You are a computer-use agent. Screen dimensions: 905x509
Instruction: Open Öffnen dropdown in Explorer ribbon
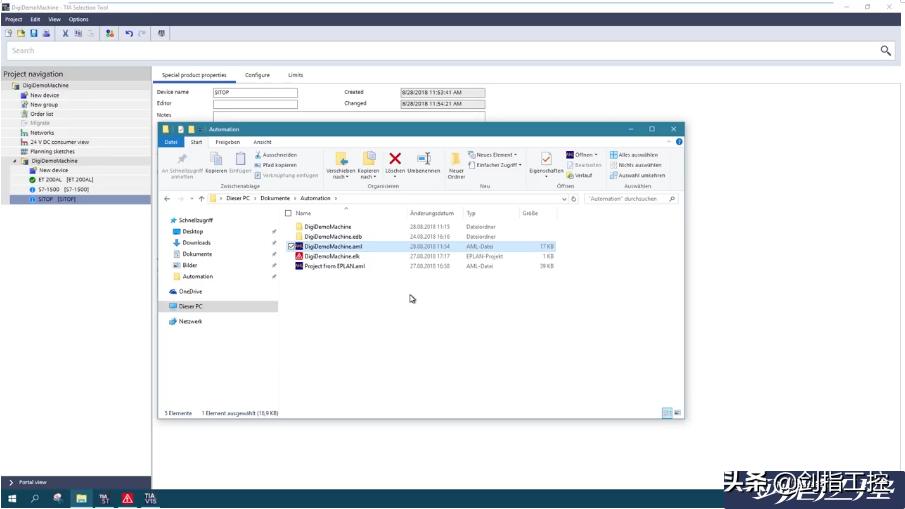(582, 155)
